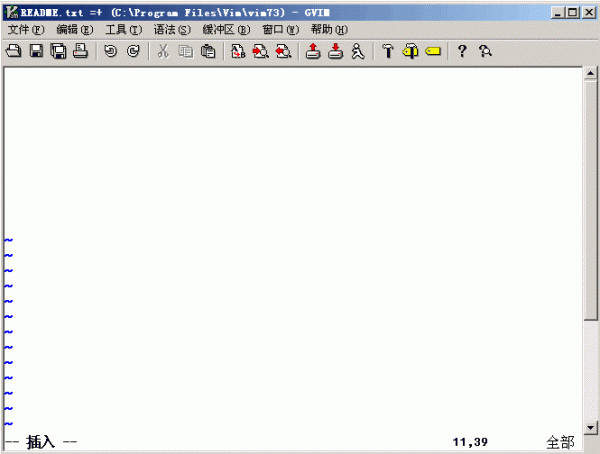Open the 缓冲区 (Buffers) menu

(x=226, y=30)
